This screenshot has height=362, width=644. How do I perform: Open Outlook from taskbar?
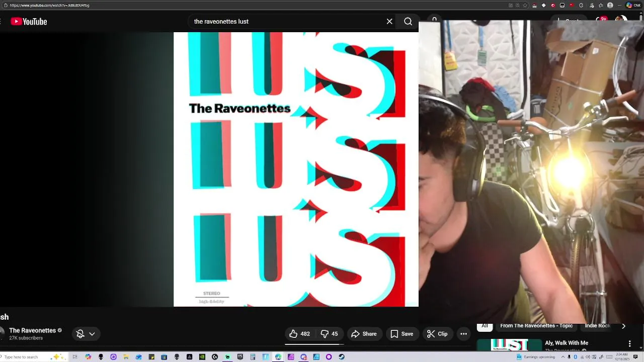[x=138, y=357]
